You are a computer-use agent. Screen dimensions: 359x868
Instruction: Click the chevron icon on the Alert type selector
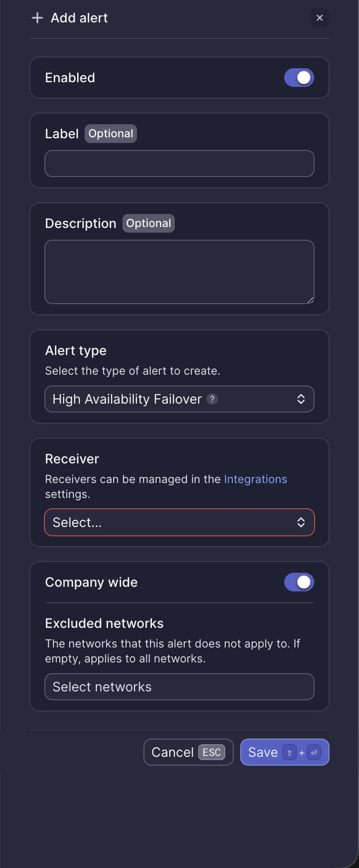(x=302, y=399)
